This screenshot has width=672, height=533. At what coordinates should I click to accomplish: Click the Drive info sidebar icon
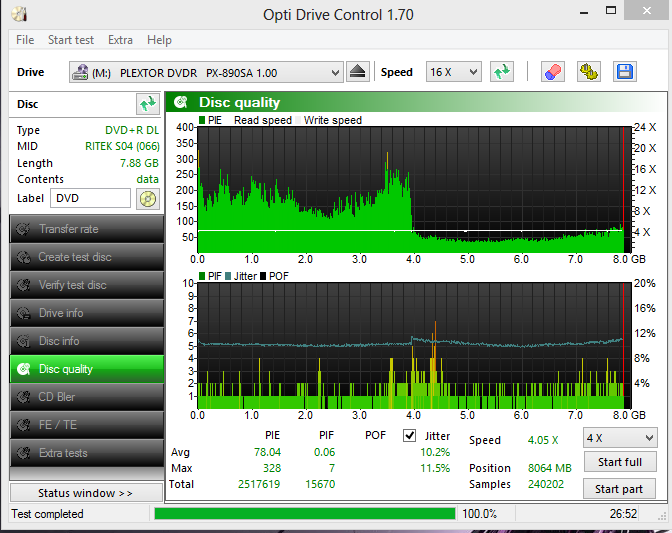click(x=23, y=313)
